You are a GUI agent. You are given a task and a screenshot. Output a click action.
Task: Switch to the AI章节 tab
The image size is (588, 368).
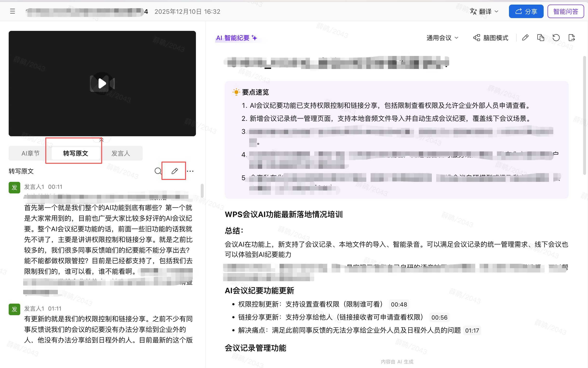pyautogui.click(x=30, y=153)
